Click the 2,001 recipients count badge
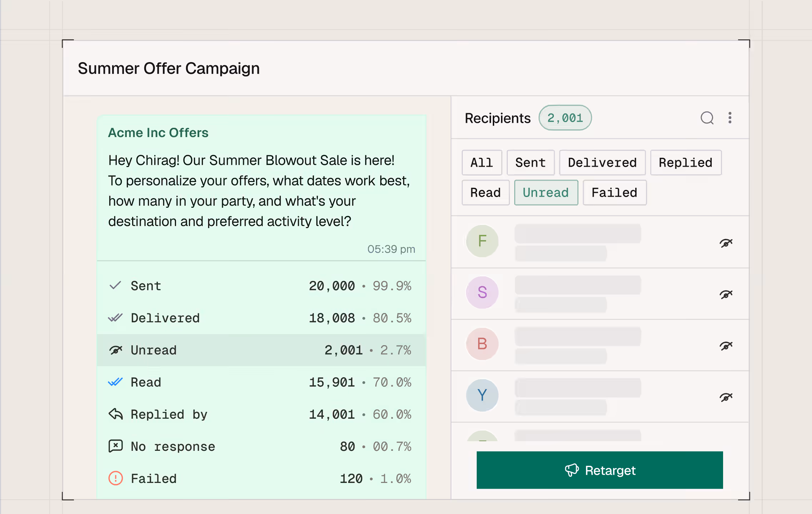 tap(565, 118)
